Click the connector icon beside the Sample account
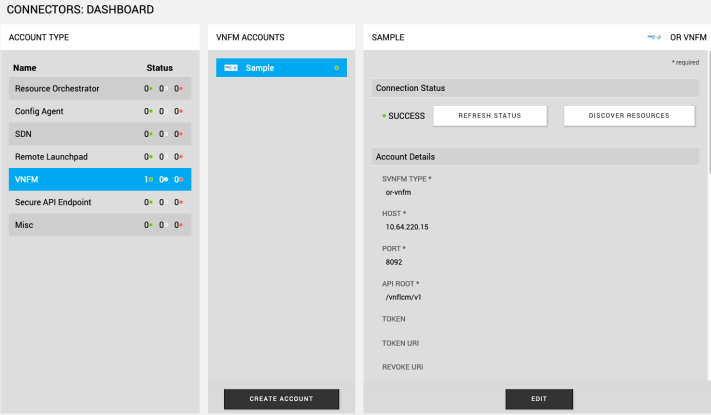 230,68
